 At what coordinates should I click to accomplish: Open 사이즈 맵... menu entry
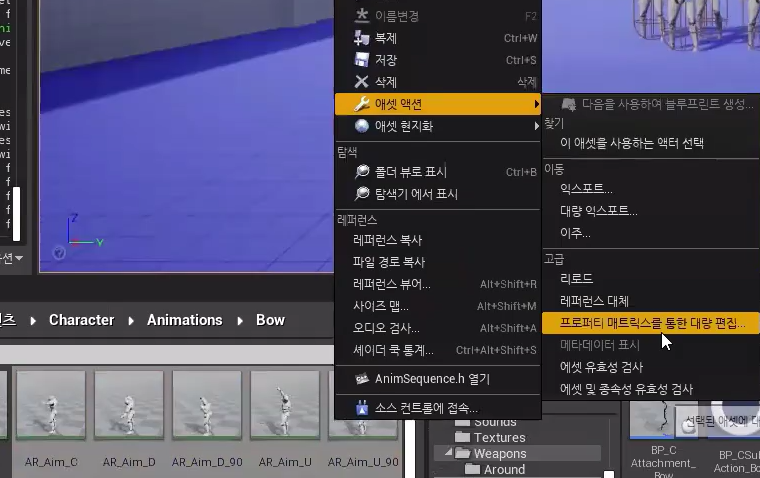438,306
